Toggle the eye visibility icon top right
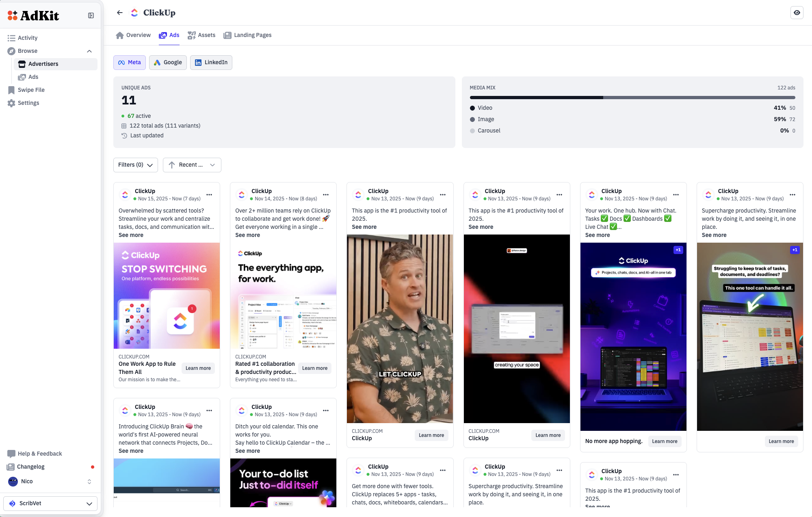812x517 pixels. coord(797,13)
